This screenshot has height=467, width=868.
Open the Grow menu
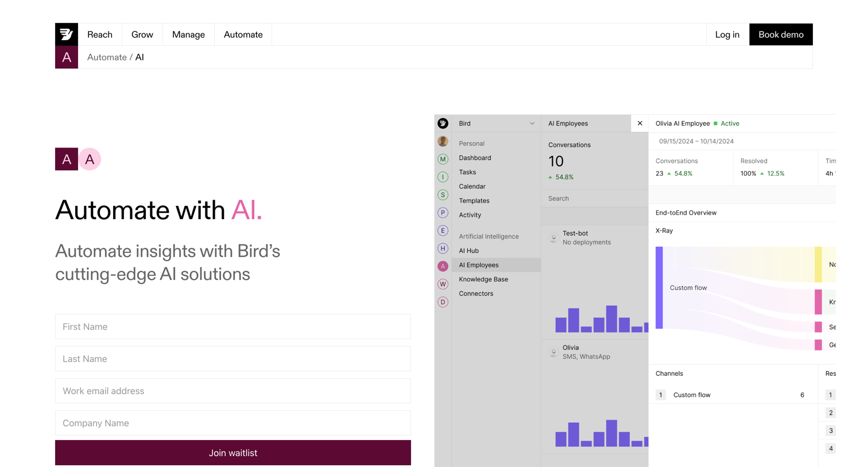[142, 34]
